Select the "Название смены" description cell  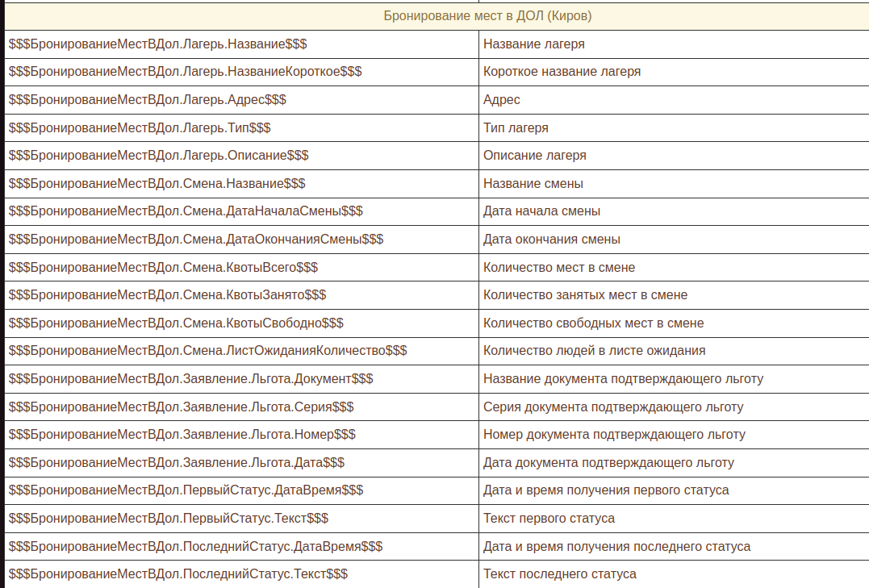pos(533,184)
